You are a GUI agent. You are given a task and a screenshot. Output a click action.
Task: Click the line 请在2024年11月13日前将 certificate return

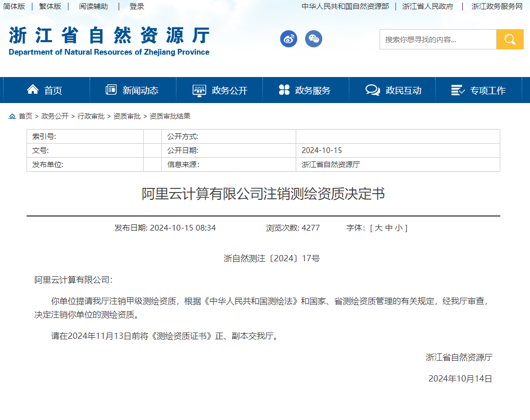165,336
